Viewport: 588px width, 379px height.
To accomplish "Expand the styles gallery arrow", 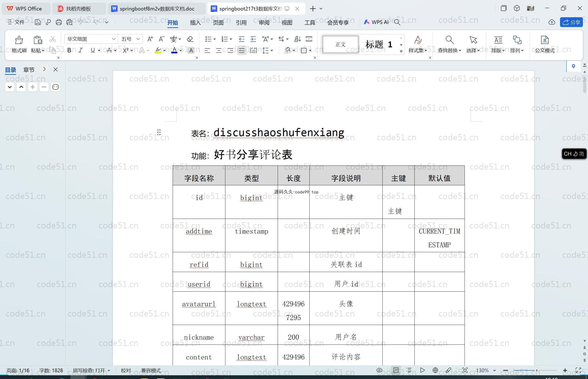I will click(401, 51).
